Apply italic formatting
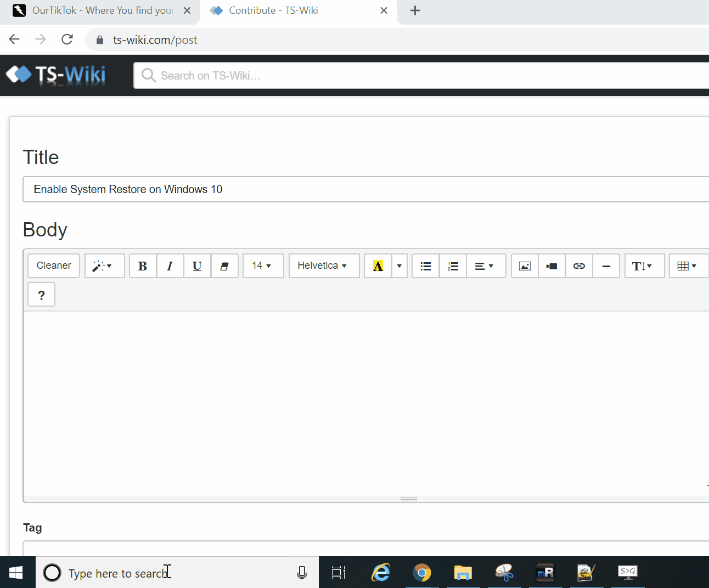 point(170,266)
